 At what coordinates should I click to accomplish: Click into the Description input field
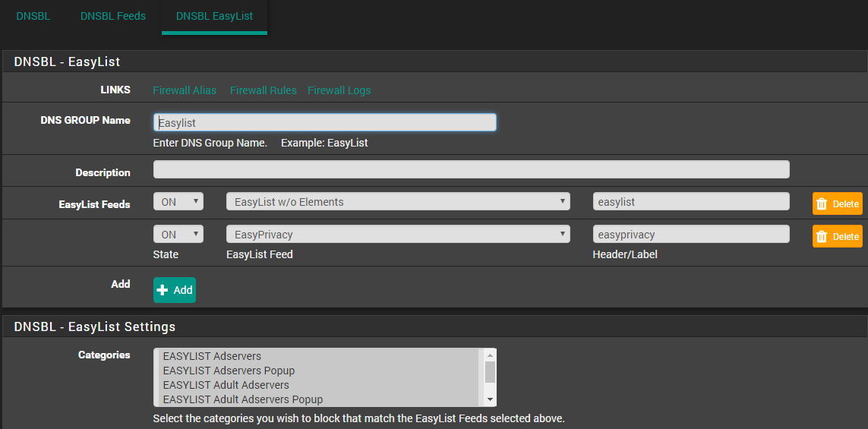tap(471, 169)
